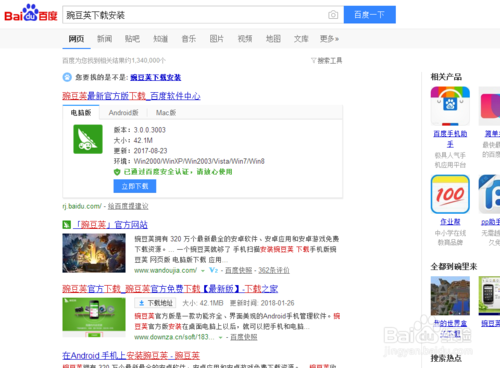Expand the 更多 menu
This screenshot has width=500, height=368.
[x=329, y=39]
